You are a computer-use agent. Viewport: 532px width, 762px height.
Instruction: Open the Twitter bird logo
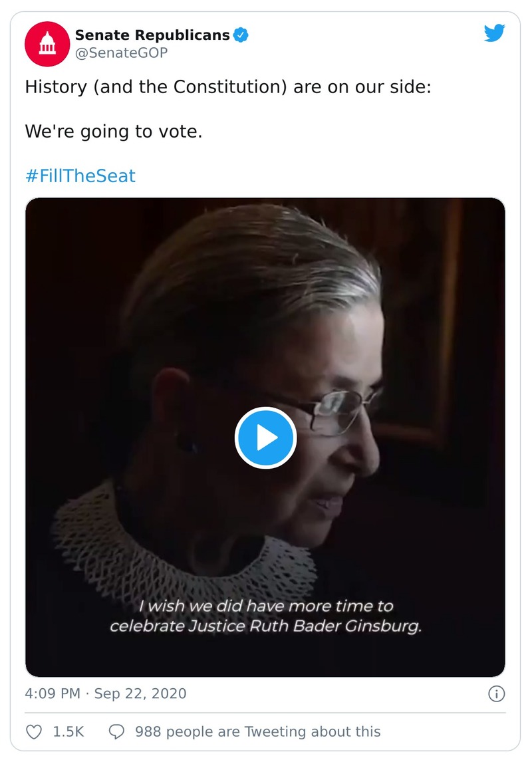(x=494, y=33)
